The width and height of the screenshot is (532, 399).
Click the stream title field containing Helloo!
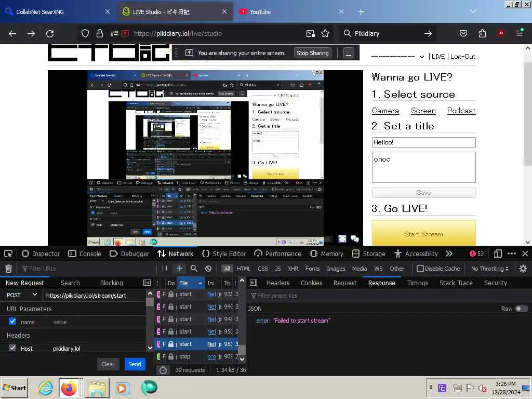coord(423,142)
